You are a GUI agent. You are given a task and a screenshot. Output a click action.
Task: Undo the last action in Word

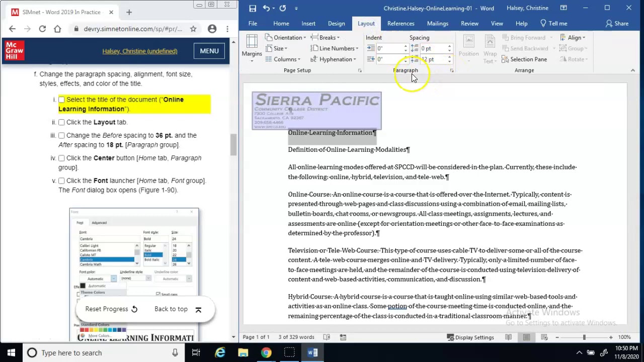(266, 8)
